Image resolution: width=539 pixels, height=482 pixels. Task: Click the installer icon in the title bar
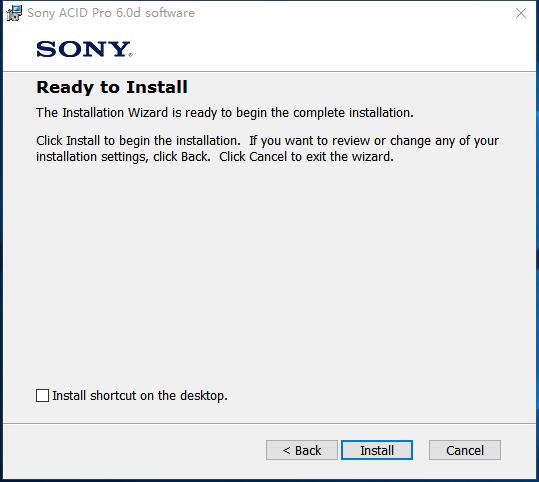(14, 13)
